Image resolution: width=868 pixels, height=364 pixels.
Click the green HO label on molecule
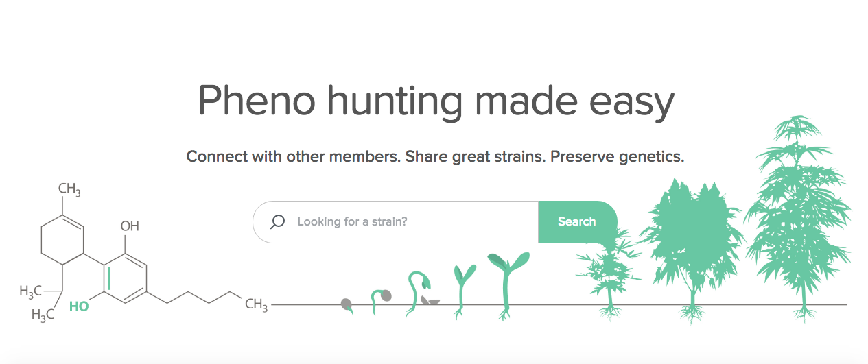pos(79,307)
